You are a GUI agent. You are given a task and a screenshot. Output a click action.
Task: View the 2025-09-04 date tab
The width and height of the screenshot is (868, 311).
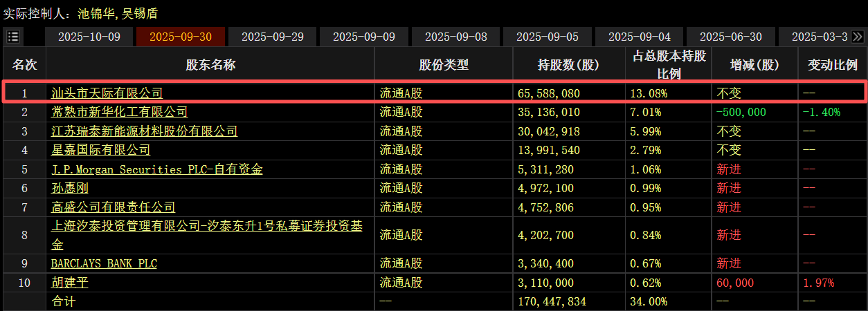point(640,37)
